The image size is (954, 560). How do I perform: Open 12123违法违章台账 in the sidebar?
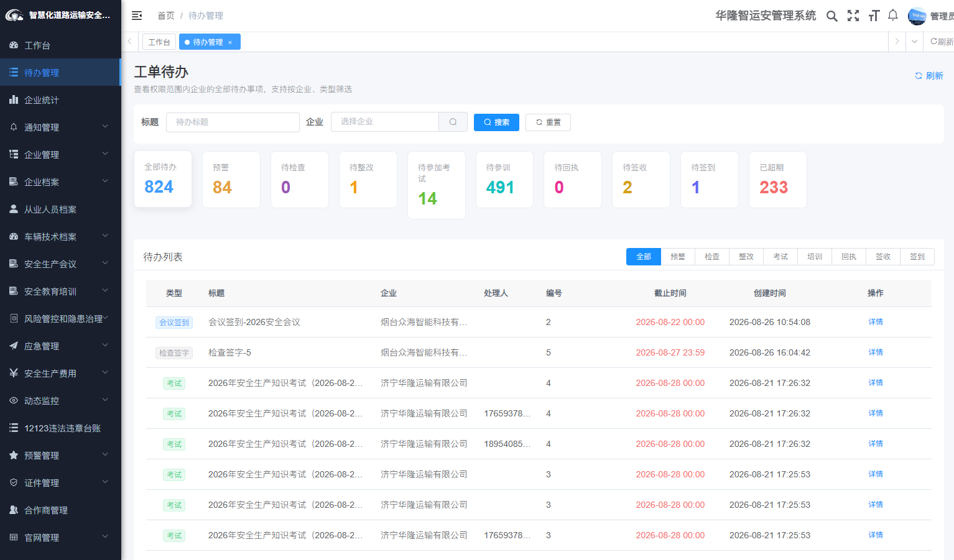(60, 428)
